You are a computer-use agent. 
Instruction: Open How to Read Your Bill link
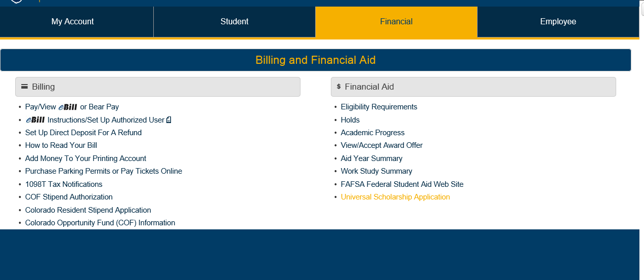[61, 145]
